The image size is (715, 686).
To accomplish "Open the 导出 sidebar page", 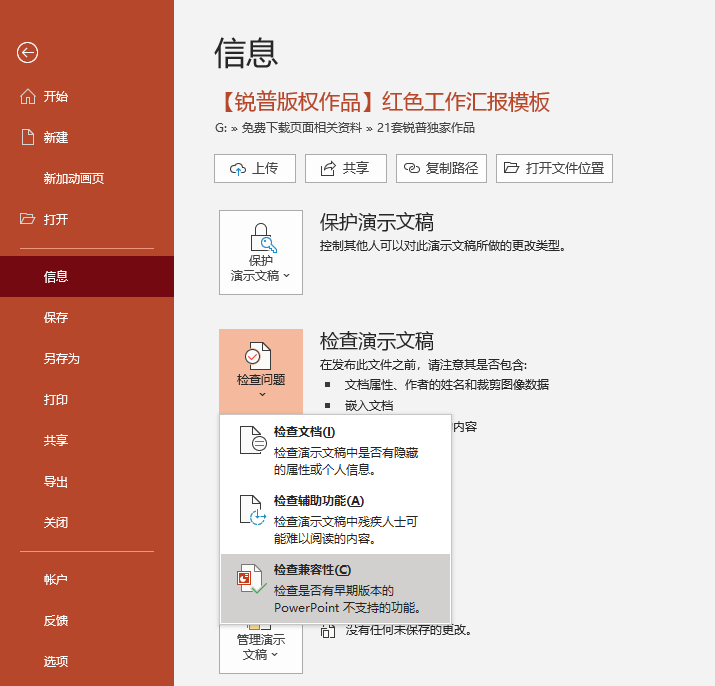I will pyautogui.click(x=87, y=482).
